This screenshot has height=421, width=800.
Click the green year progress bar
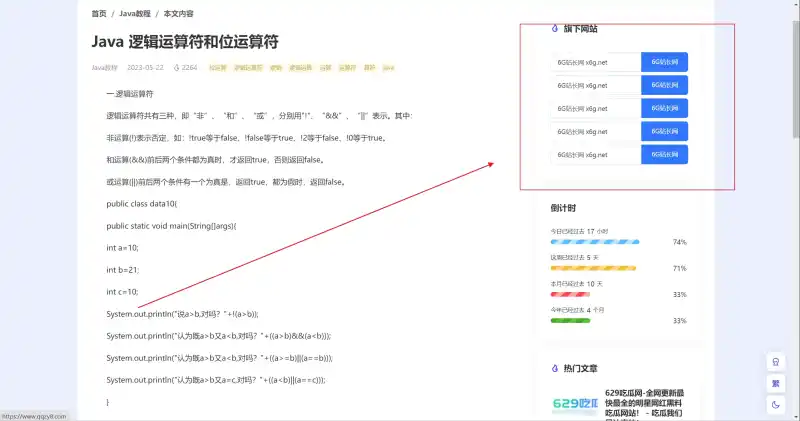[570, 320]
